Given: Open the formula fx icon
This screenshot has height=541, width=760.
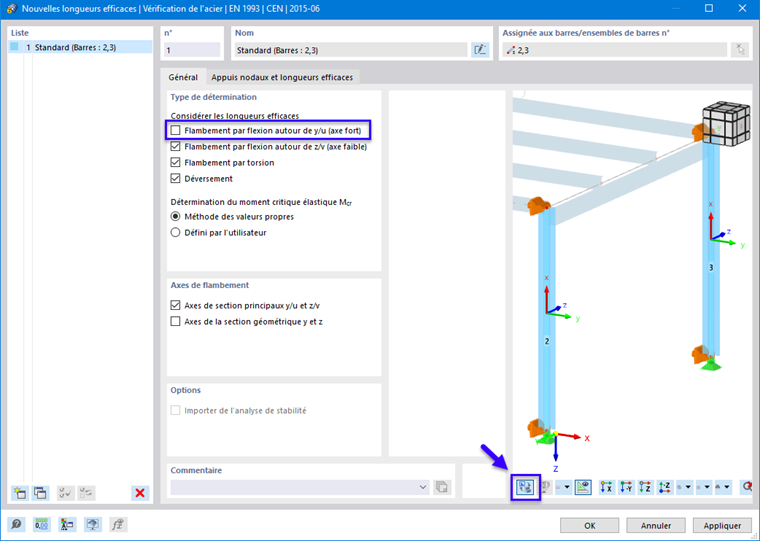Looking at the screenshot, I should pos(118,525).
